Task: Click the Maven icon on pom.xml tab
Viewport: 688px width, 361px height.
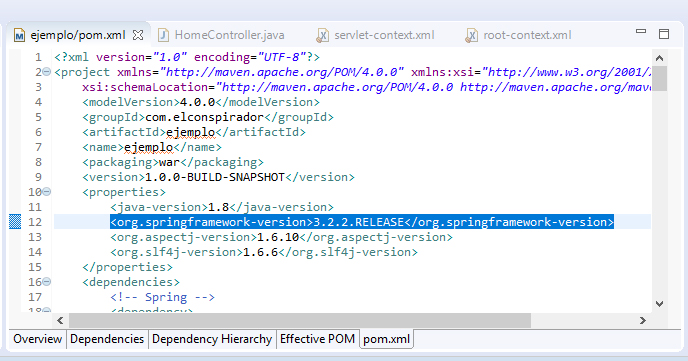Action: coord(19,35)
